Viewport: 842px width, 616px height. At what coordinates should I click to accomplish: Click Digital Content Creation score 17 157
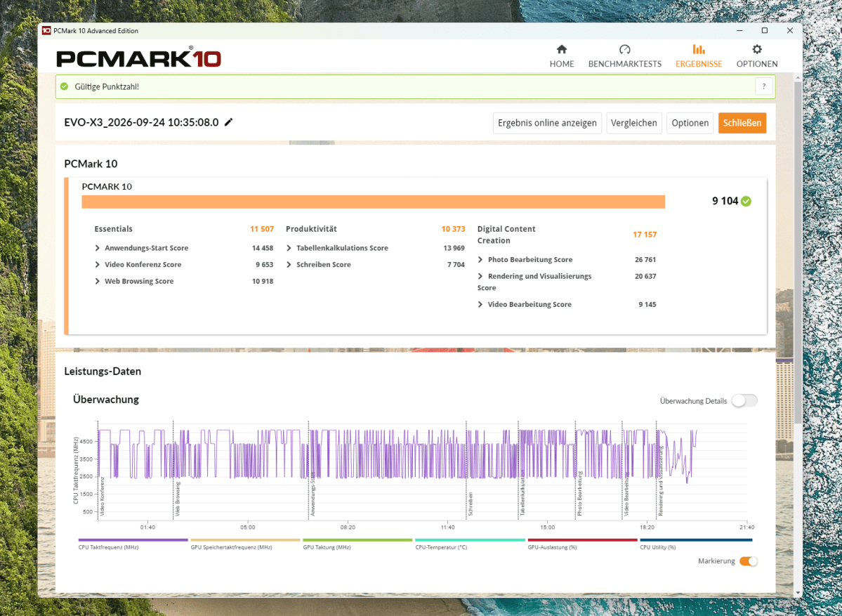tap(645, 235)
